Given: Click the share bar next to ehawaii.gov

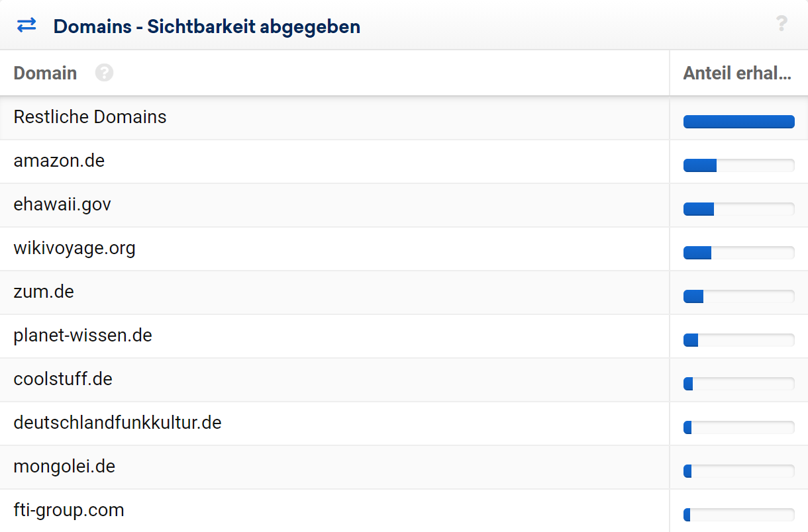Looking at the screenshot, I should click(x=738, y=209).
